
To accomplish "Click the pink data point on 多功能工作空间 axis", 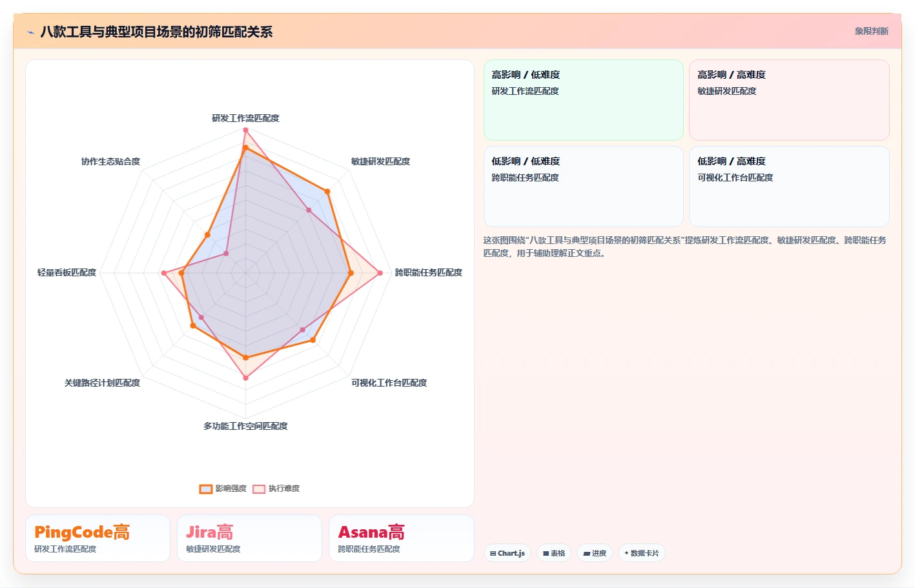I will (245, 378).
